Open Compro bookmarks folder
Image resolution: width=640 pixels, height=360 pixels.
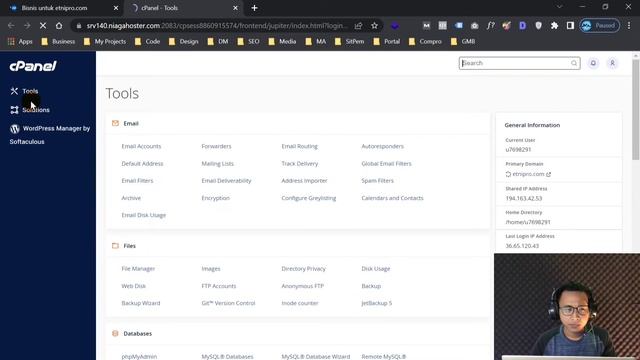click(x=425, y=42)
